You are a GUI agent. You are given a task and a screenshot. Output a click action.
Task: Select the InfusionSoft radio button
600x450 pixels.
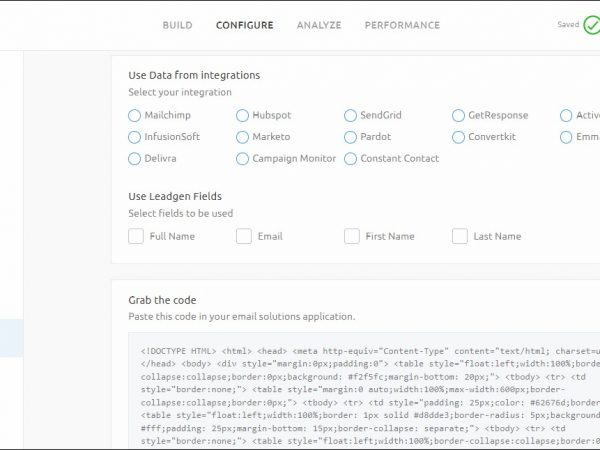click(x=135, y=137)
